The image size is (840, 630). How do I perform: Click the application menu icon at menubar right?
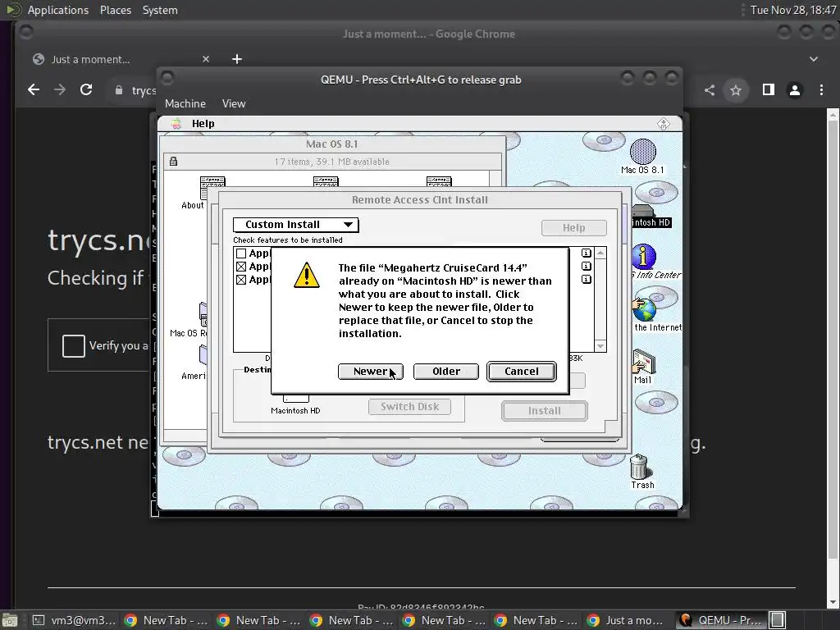(x=663, y=124)
